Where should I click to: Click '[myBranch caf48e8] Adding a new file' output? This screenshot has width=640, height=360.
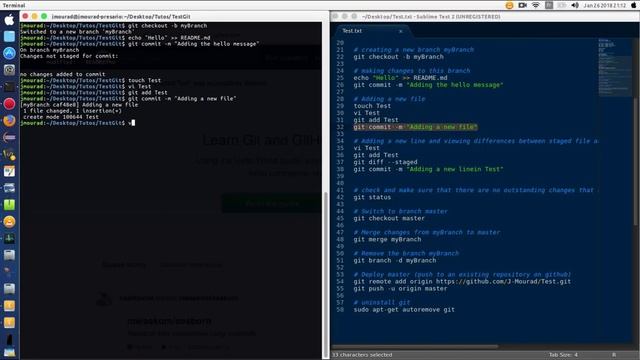(79, 105)
